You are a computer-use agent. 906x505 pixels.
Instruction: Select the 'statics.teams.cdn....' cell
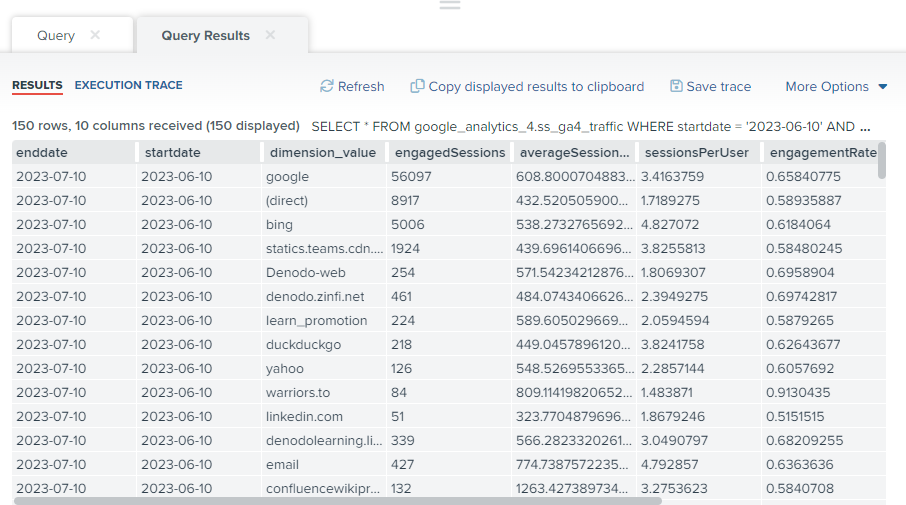tap(324, 248)
